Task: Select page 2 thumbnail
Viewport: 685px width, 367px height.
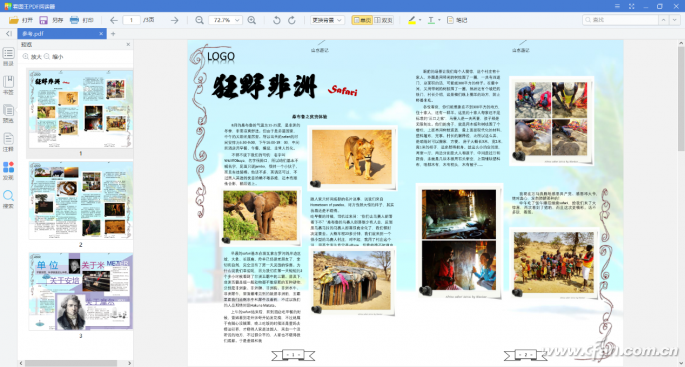Action: 81,200
